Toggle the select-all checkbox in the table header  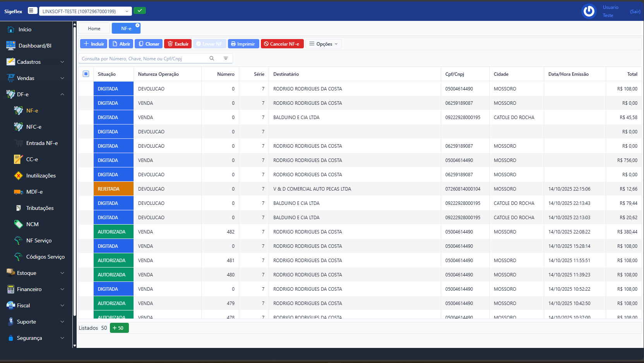[86, 73]
